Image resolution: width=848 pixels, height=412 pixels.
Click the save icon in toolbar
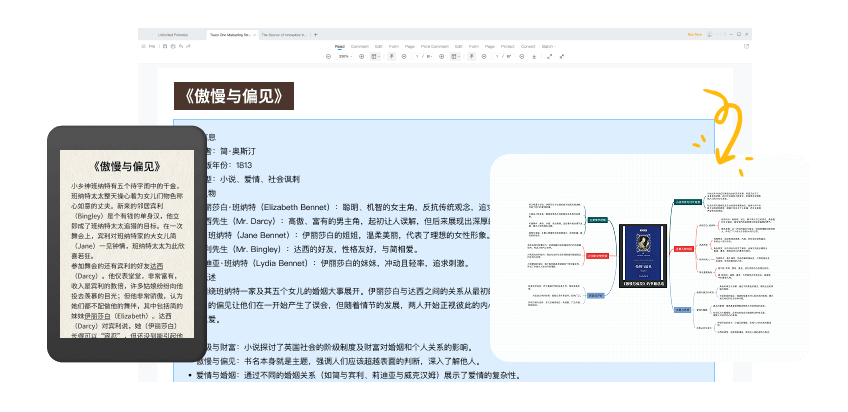(164, 46)
